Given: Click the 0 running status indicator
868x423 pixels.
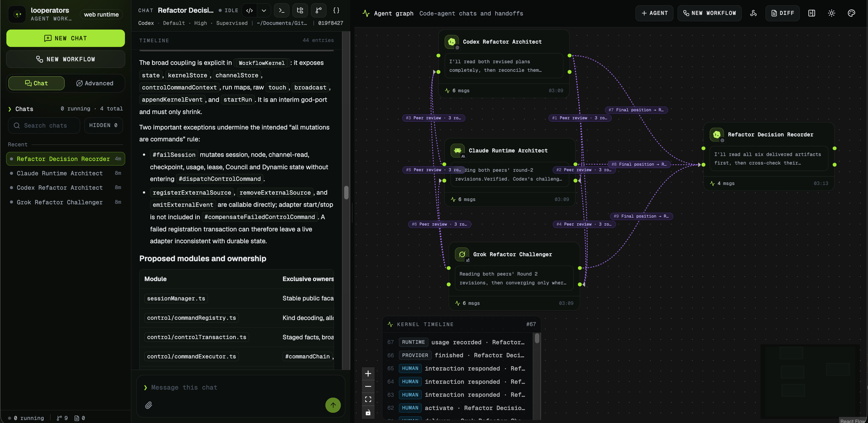Looking at the screenshot, I should point(26,418).
